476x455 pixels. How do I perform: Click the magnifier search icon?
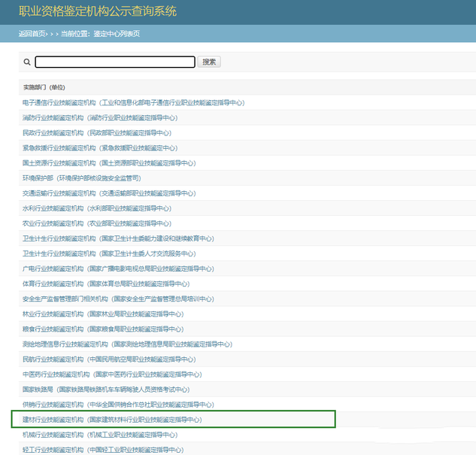pos(27,62)
